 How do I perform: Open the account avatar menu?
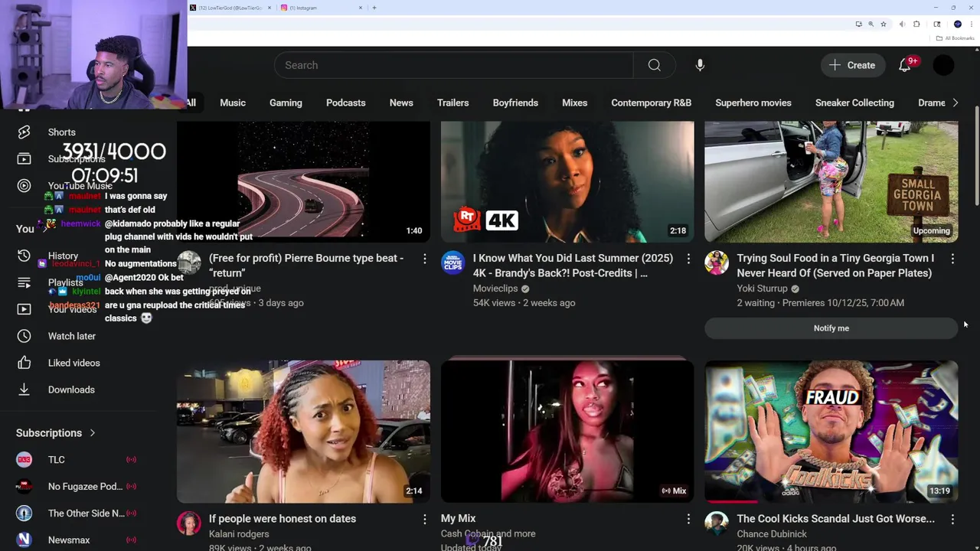click(944, 65)
